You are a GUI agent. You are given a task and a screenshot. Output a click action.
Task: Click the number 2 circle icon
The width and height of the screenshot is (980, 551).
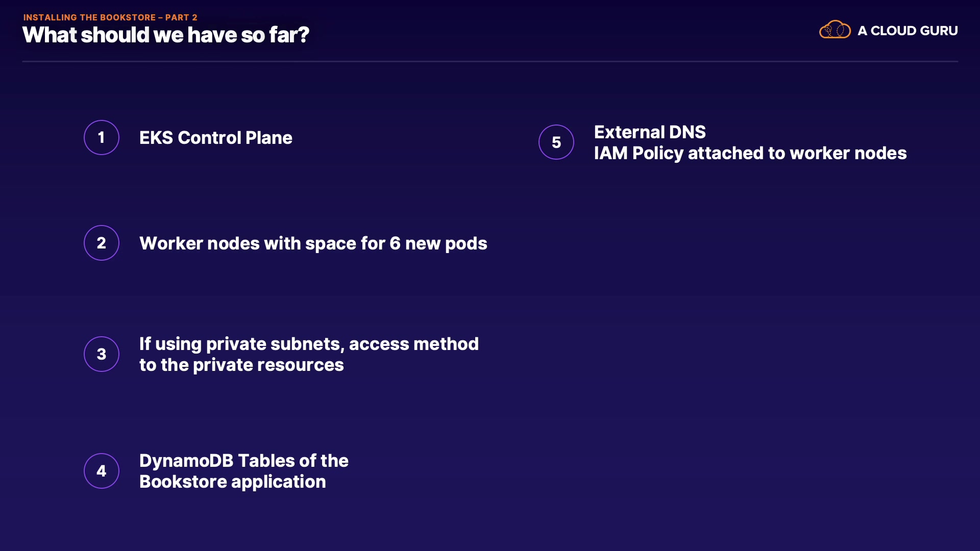[102, 243]
